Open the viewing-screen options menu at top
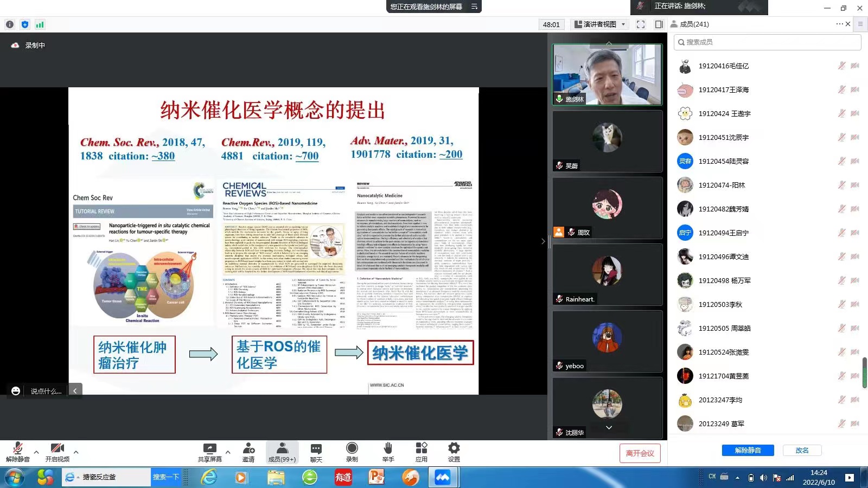 tap(474, 7)
